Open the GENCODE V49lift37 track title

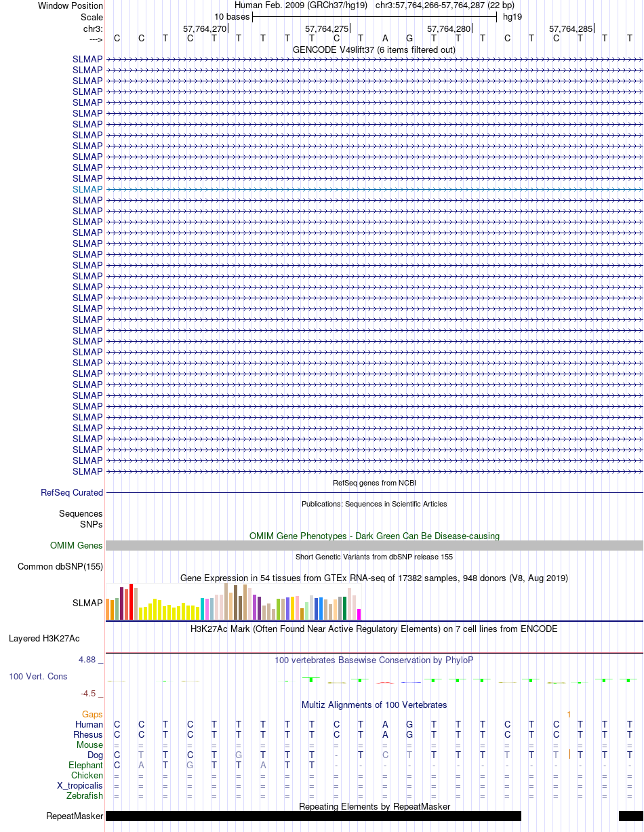374,50
